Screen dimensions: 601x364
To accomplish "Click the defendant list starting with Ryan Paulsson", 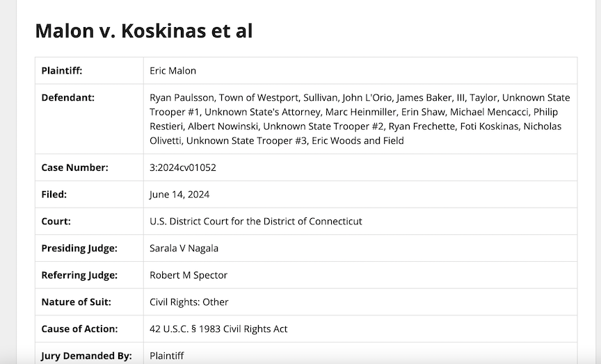I will [x=359, y=119].
